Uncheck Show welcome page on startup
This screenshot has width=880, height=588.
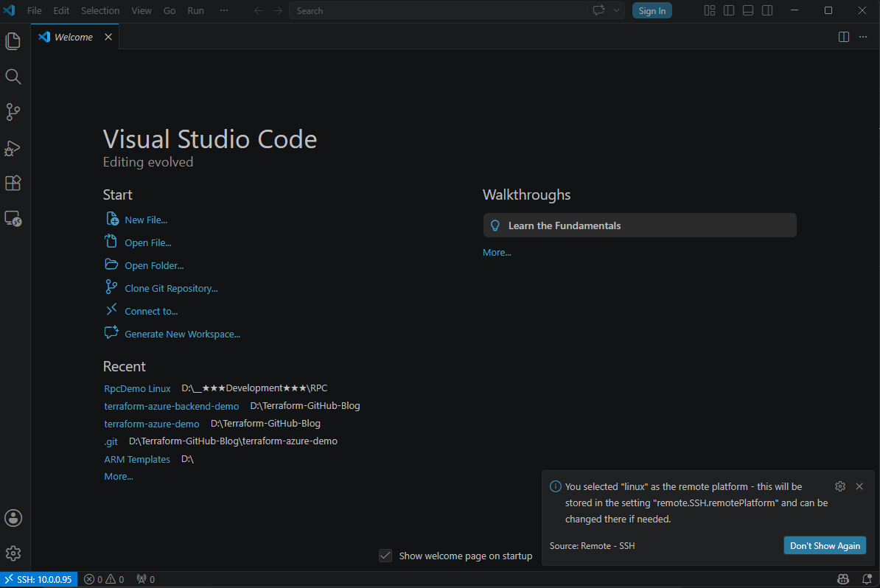(x=385, y=556)
